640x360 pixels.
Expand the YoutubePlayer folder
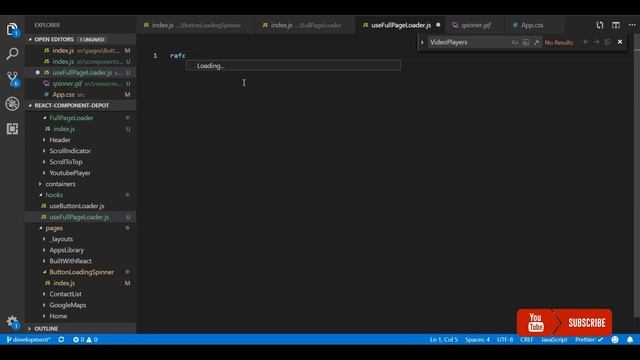pos(70,173)
